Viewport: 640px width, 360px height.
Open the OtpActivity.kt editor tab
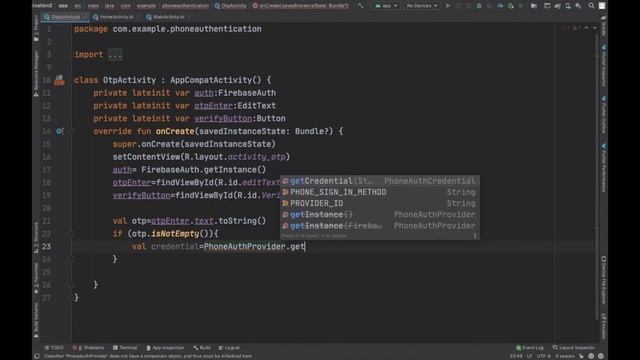(65, 17)
